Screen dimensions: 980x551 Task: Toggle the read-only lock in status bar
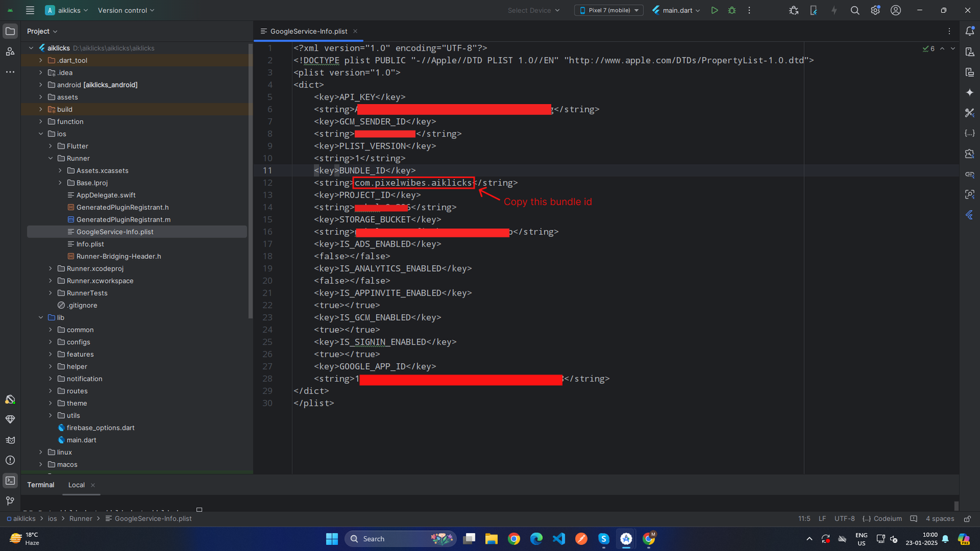tap(967, 519)
